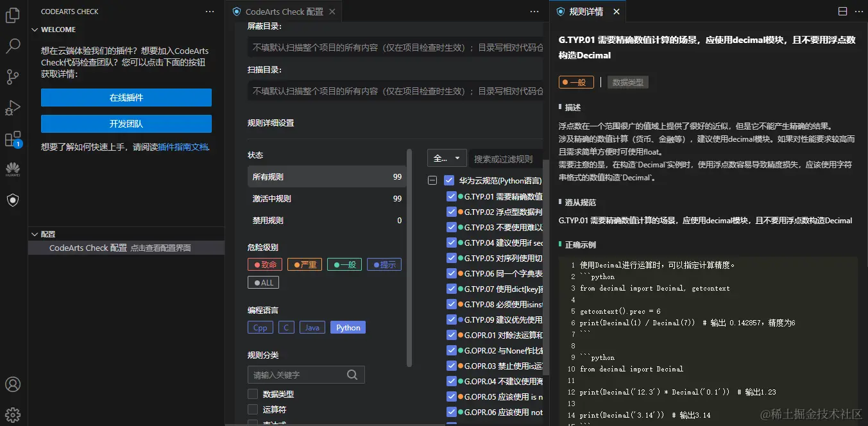Close the CodeArts Check 配置 tab

332,12
